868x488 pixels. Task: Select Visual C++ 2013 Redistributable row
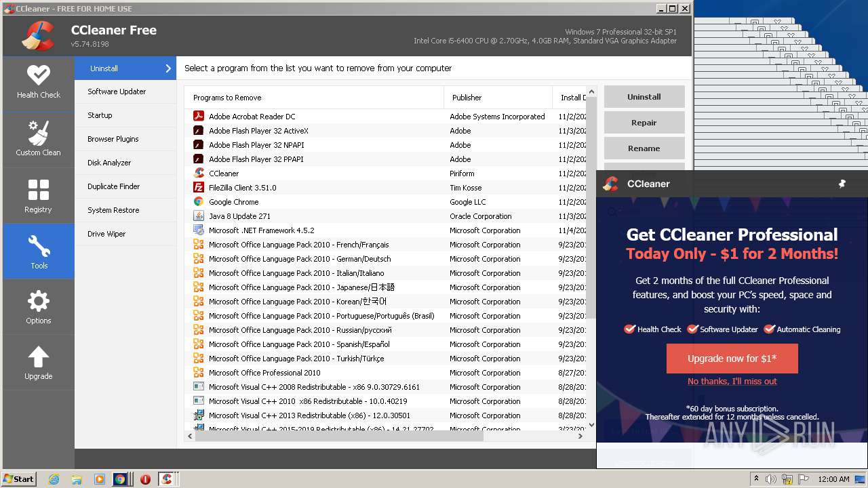tap(385, 415)
